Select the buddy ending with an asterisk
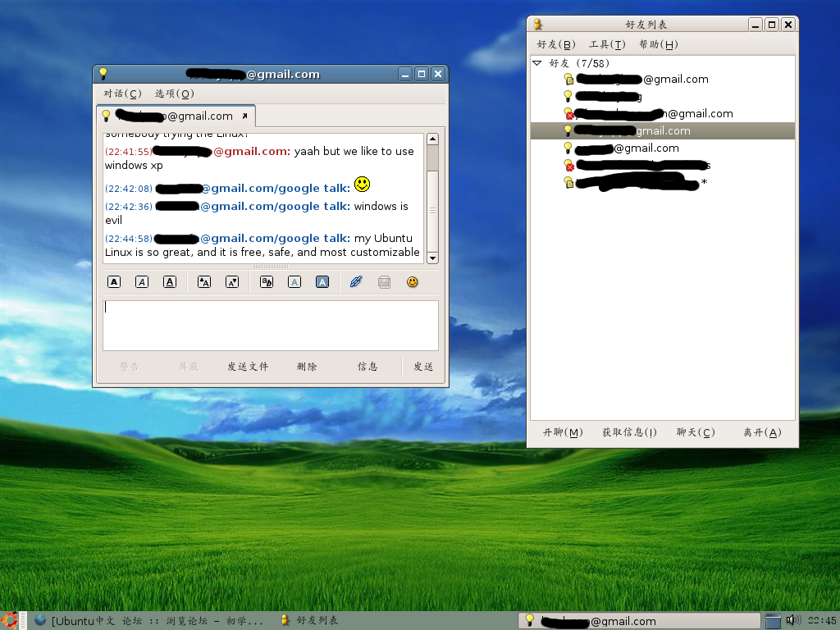The height and width of the screenshot is (630, 840). pos(663,182)
